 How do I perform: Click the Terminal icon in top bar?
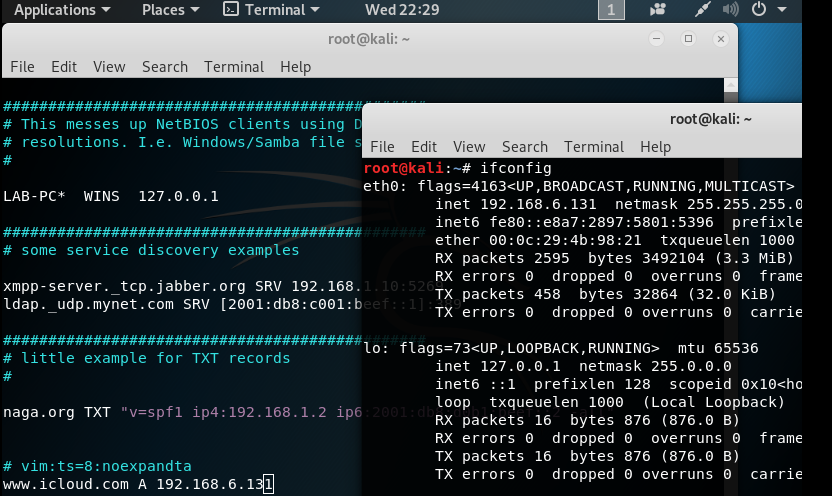(231, 9)
